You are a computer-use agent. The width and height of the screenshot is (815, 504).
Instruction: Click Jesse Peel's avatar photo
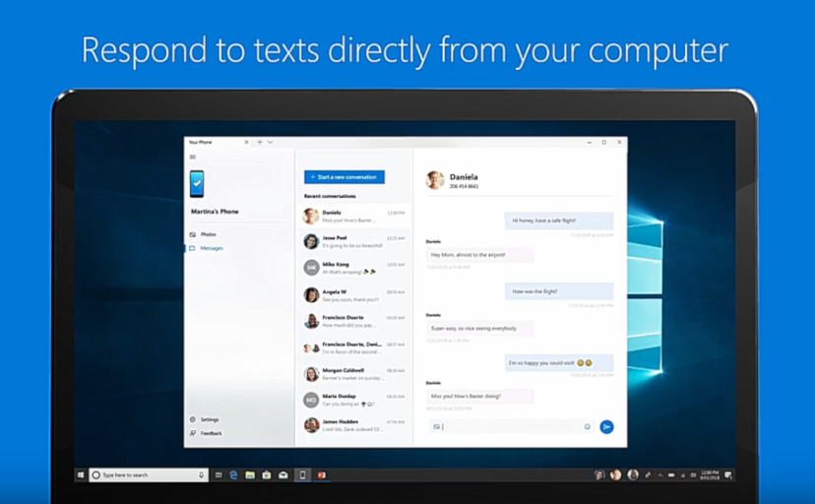click(311, 241)
